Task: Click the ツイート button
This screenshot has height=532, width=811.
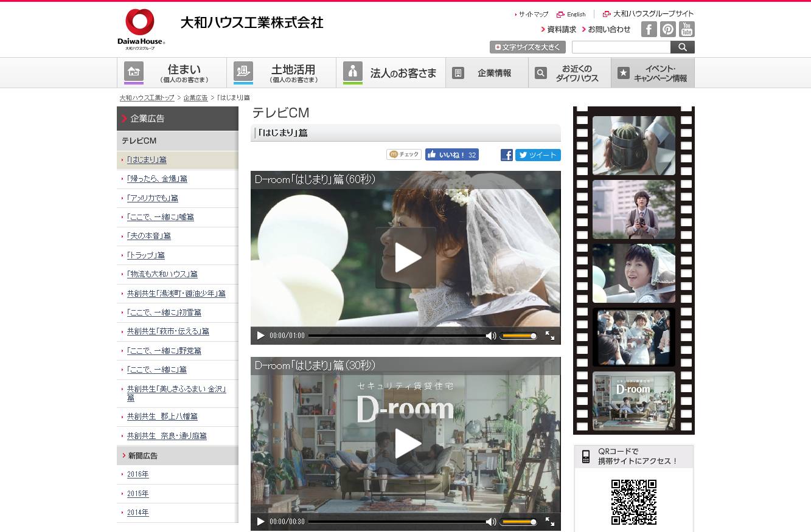Action: [x=538, y=155]
